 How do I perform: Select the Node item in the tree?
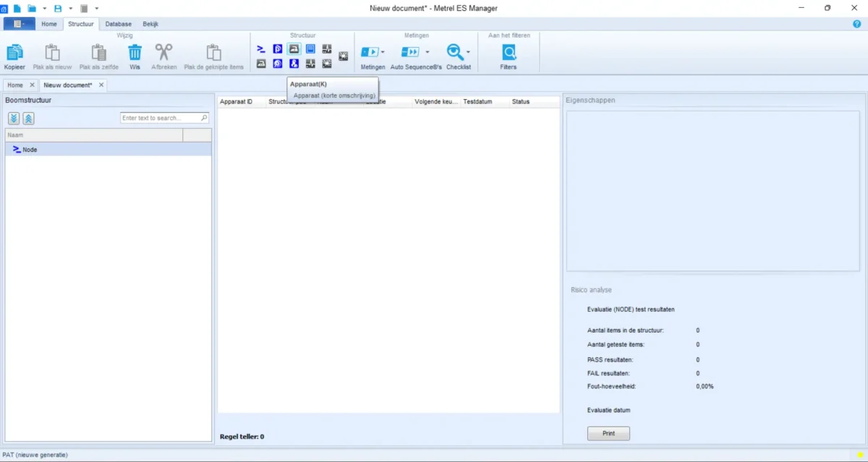coord(30,150)
